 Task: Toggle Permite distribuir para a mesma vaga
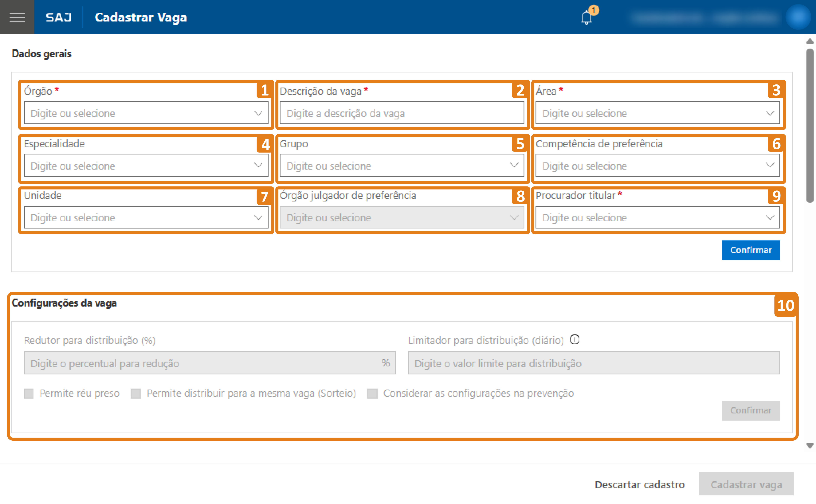coord(136,393)
